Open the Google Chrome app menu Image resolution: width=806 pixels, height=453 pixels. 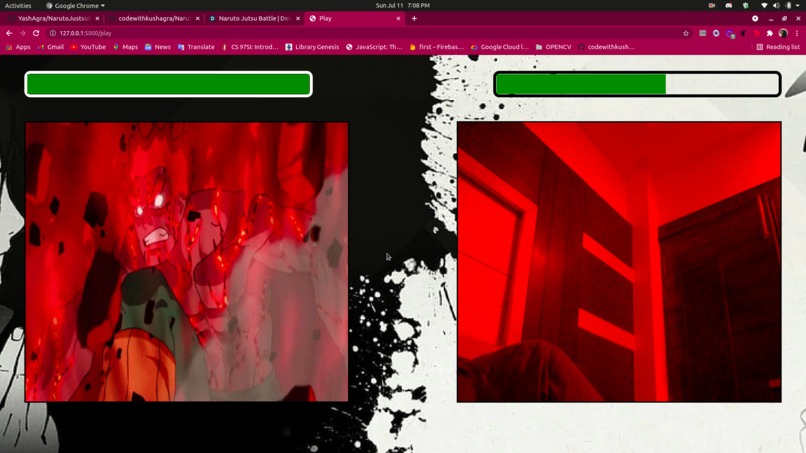[x=75, y=5]
